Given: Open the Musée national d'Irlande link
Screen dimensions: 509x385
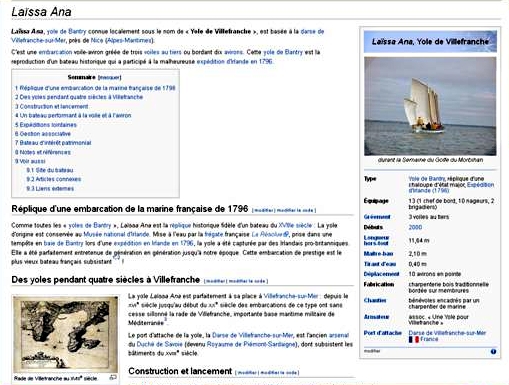Looking at the screenshot, I should point(116,234).
